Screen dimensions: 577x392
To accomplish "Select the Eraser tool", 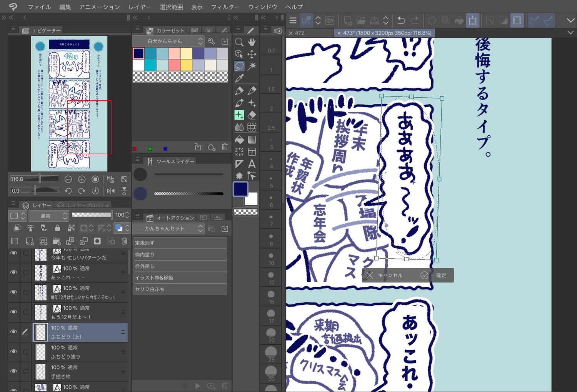I will 252,115.
